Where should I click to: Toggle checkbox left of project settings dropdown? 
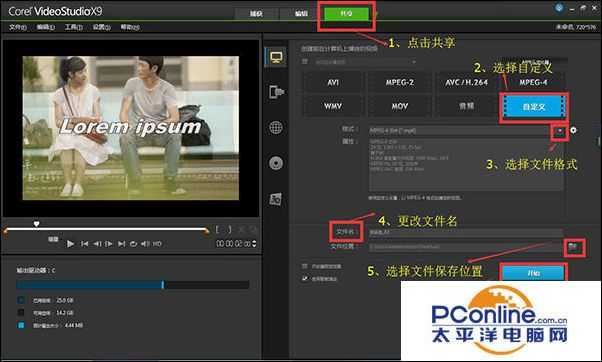coord(305,61)
